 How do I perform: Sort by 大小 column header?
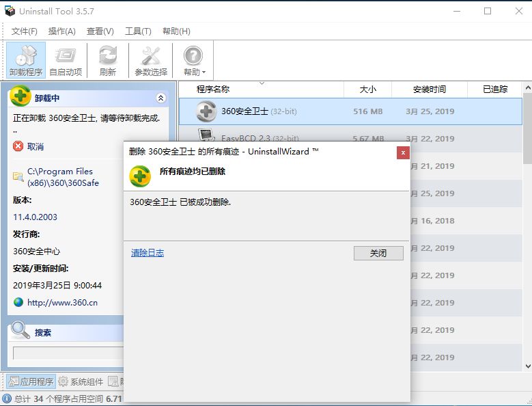368,90
